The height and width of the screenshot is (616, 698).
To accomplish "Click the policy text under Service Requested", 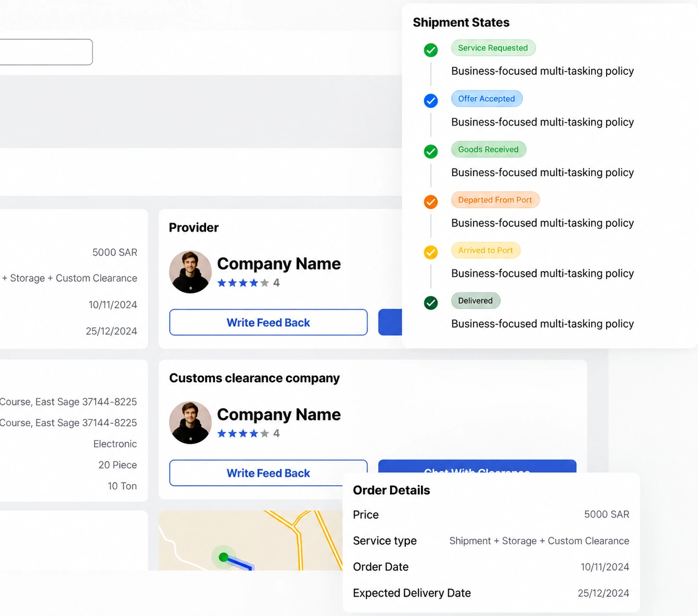I will coord(543,71).
